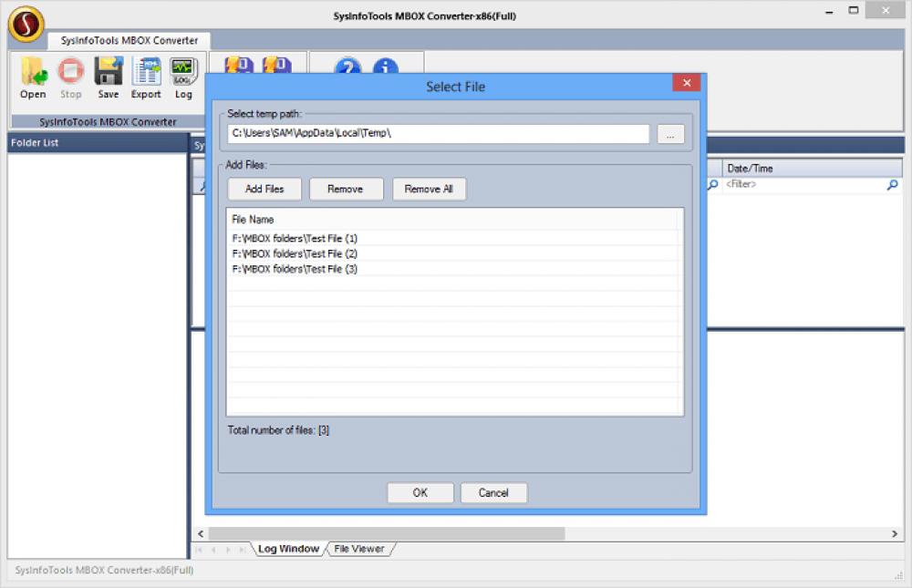This screenshot has height=588, width=912.
Task: Click the Remove button
Action: tap(346, 189)
